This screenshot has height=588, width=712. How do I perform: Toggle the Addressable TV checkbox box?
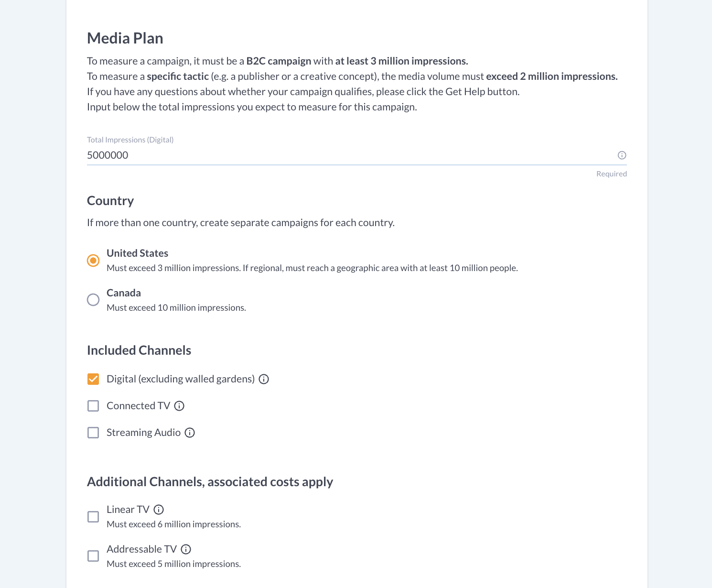pyautogui.click(x=93, y=556)
